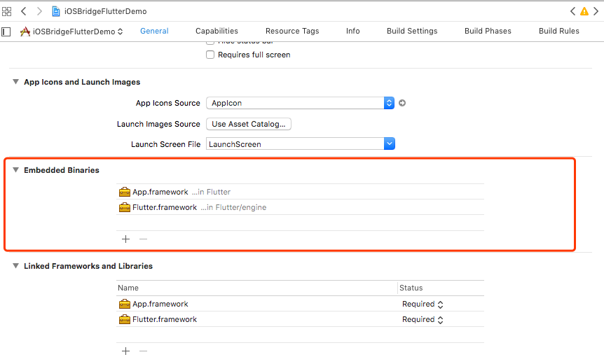The image size is (604, 364).
Task: Remove linked framework with minus button
Action: point(144,351)
